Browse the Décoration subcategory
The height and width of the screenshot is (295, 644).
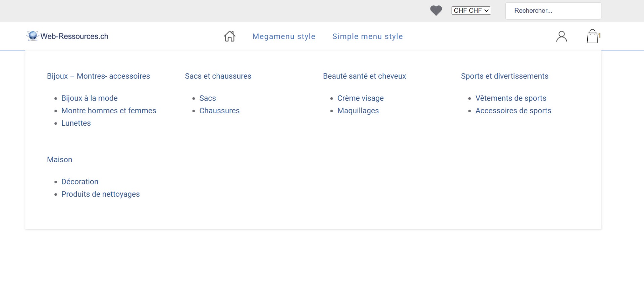point(80,182)
